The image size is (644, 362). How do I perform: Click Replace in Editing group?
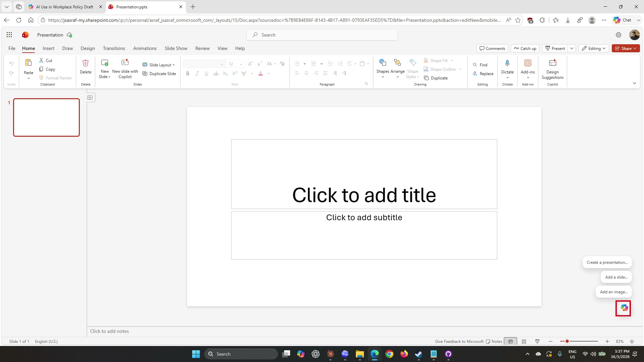483,74
